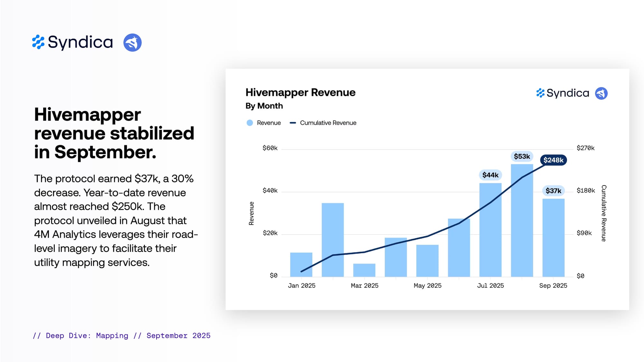Click the $270k right axis label
This screenshot has width=644, height=362.
[585, 148]
